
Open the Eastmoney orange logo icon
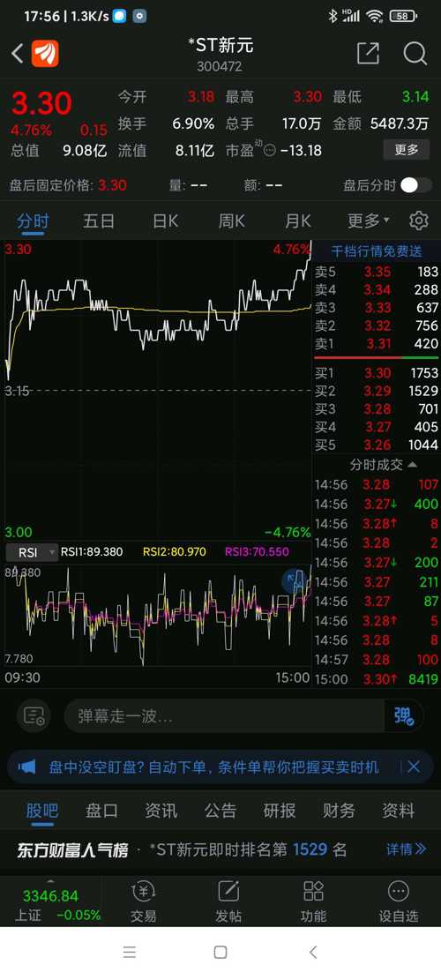point(45,54)
